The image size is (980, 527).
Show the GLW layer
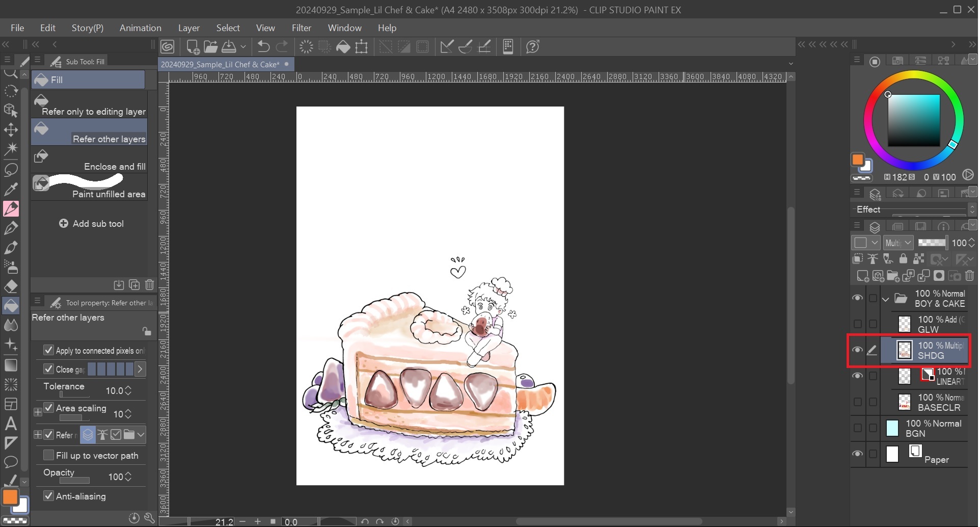(x=858, y=324)
